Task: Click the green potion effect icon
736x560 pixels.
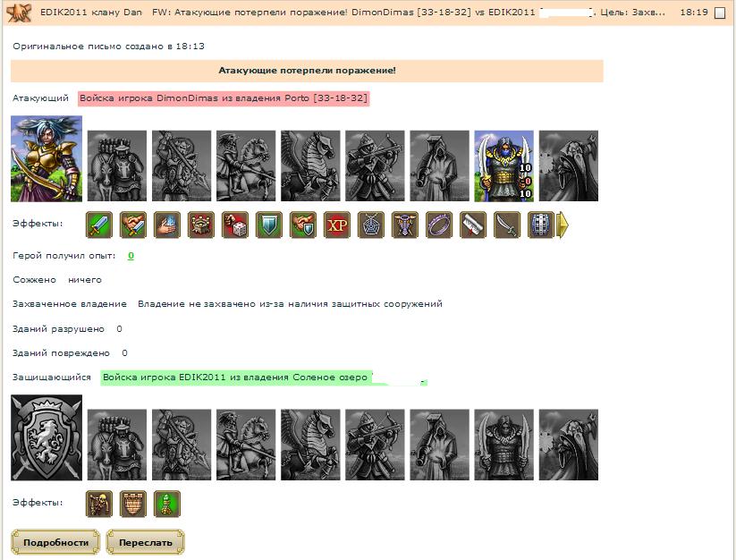Action: (167, 504)
